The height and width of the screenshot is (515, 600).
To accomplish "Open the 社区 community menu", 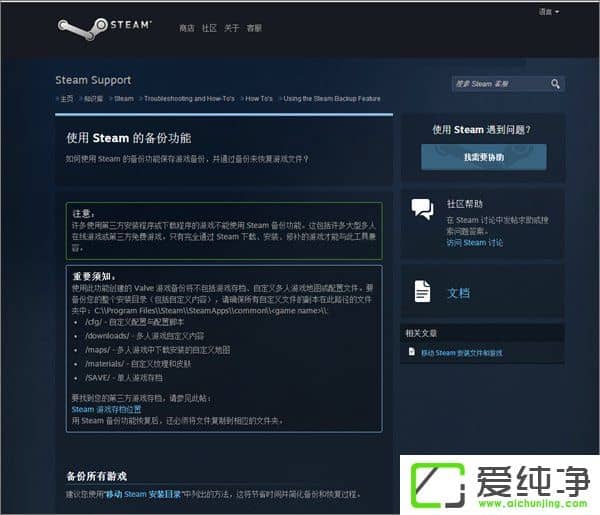I will click(x=209, y=28).
